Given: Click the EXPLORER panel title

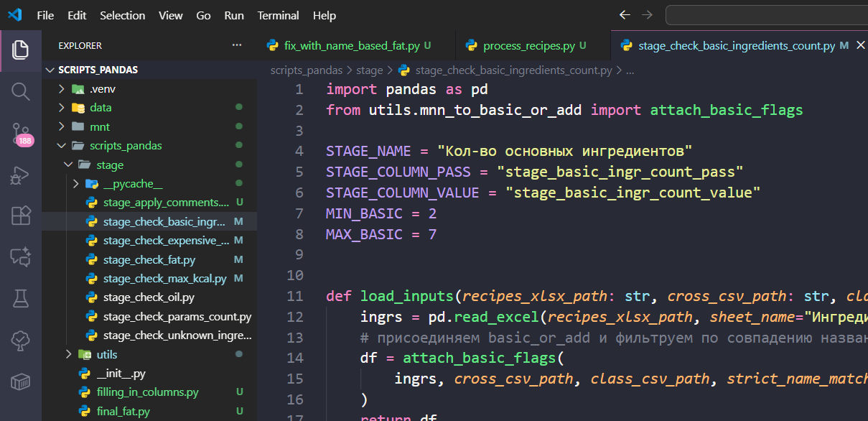Looking at the screenshot, I should pyautogui.click(x=80, y=45).
